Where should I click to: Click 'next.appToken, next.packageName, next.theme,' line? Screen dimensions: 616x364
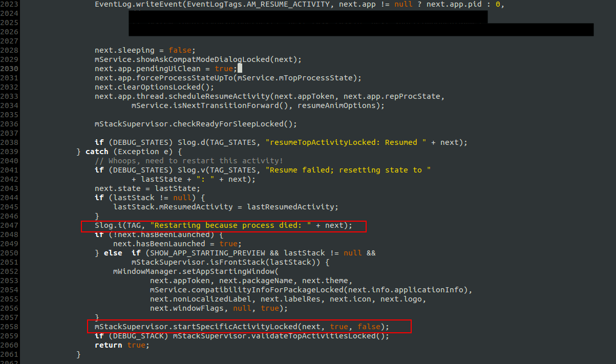pos(251,281)
